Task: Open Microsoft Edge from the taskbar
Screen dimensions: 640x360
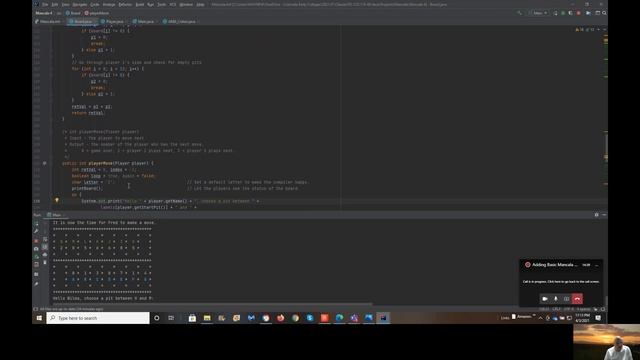Action: [339, 318]
